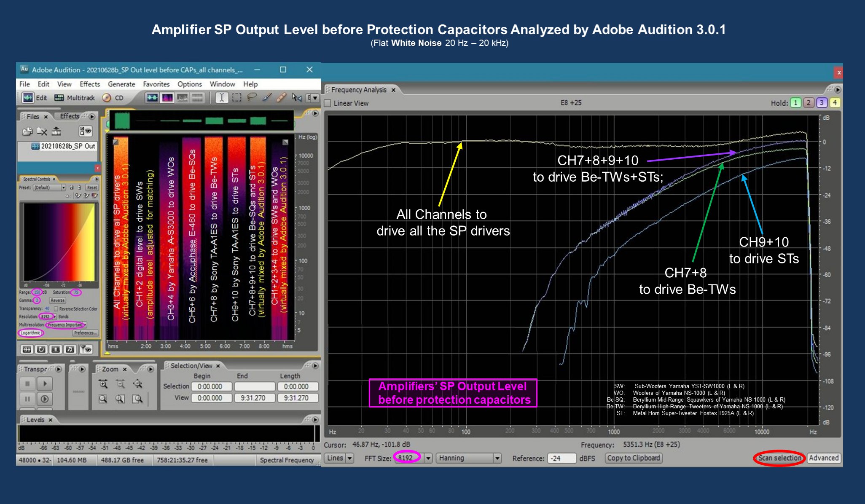Open Lines graph style dropdown
Image resolution: width=865 pixels, height=504 pixels.
[339, 458]
